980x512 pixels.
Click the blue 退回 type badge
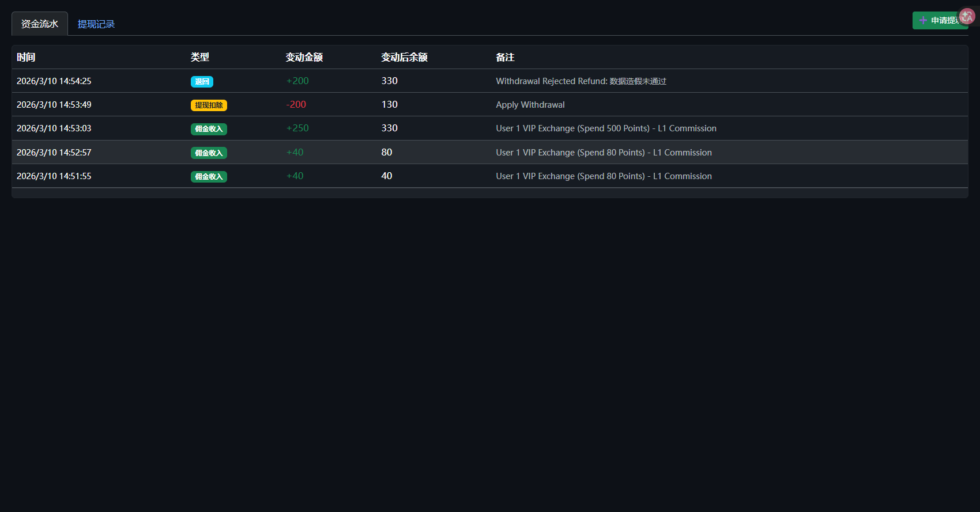[202, 82]
